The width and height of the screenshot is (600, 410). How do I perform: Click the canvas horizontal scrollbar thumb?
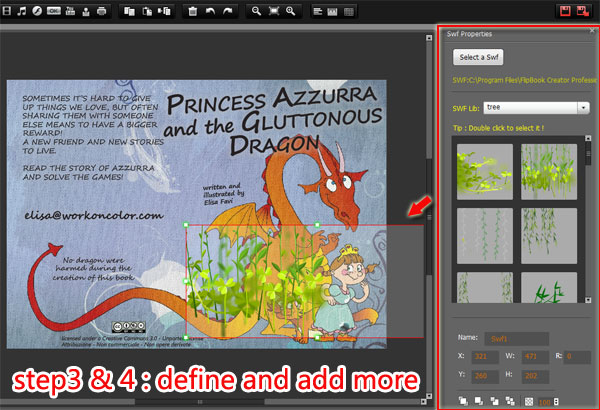[x=199, y=402]
